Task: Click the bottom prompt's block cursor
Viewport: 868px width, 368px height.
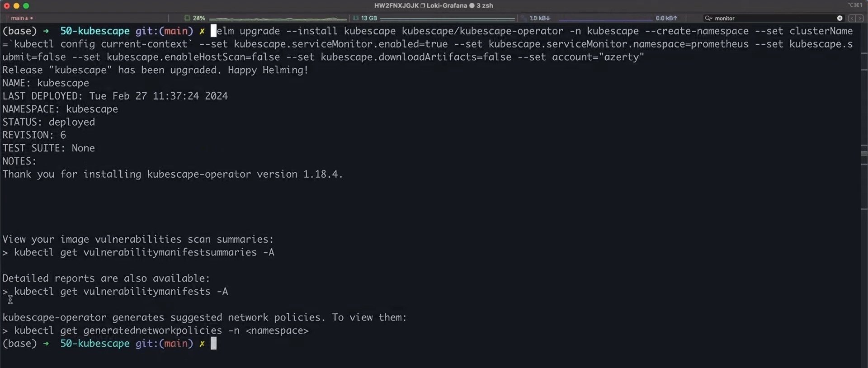Action: [x=213, y=344]
